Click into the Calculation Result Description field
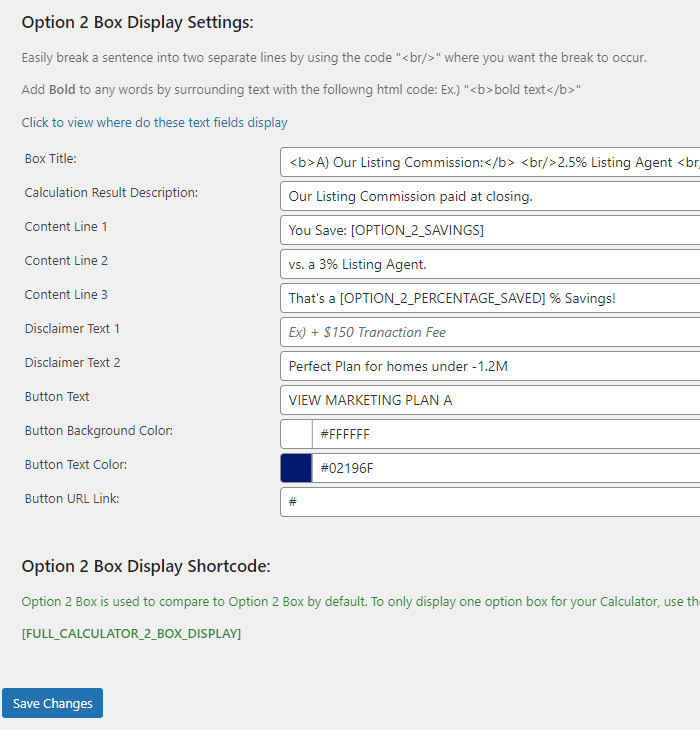Image resolution: width=700 pixels, height=730 pixels. click(x=490, y=196)
